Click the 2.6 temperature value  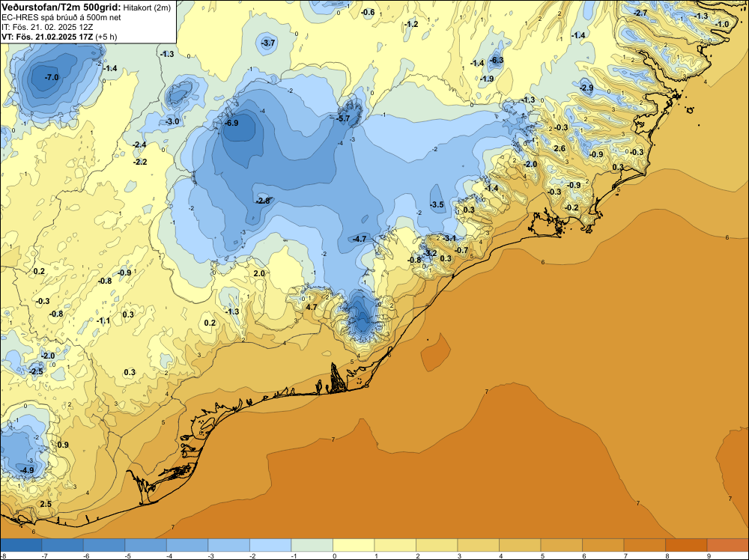(x=560, y=148)
